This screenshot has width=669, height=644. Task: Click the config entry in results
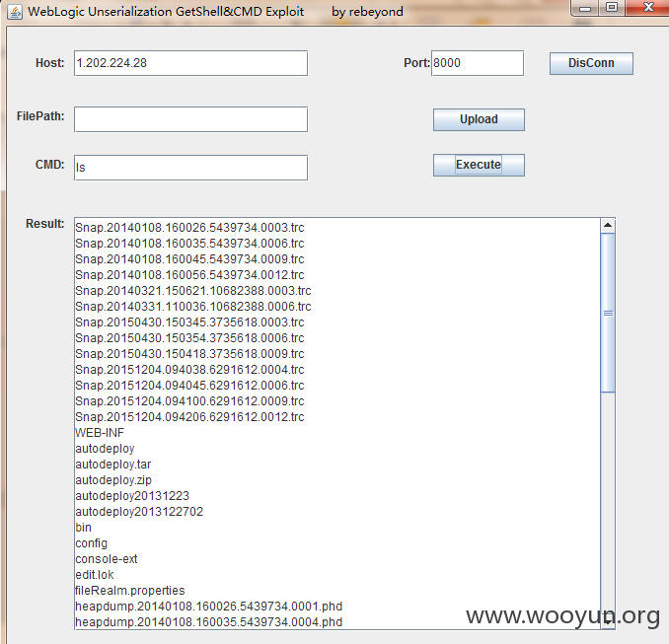click(92, 543)
